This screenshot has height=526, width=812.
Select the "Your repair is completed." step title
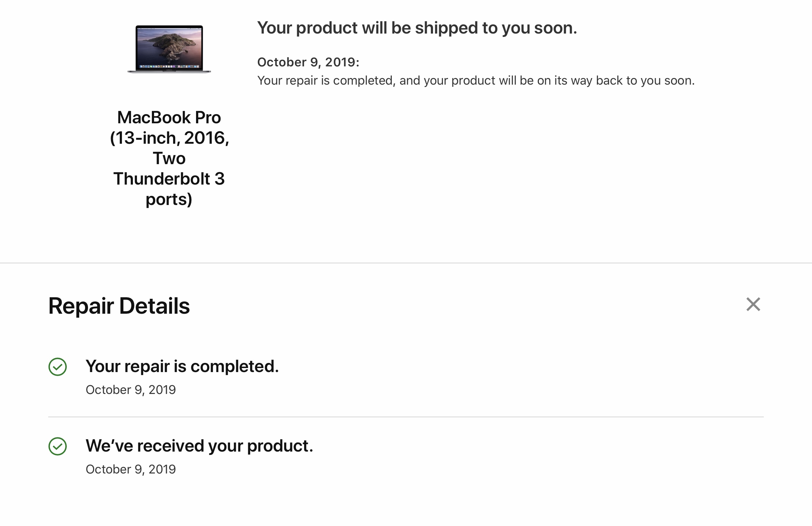182,366
